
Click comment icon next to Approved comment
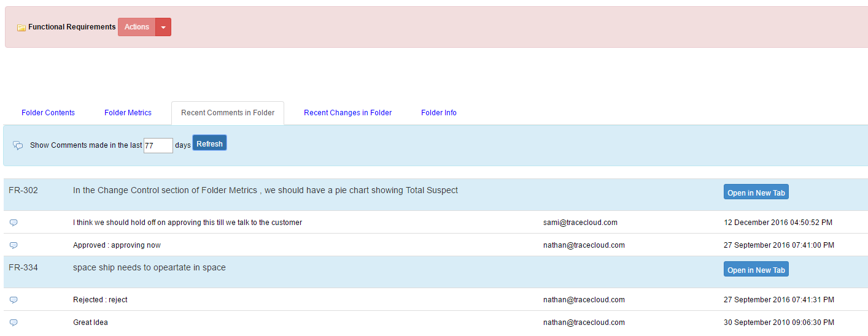pyautogui.click(x=14, y=245)
